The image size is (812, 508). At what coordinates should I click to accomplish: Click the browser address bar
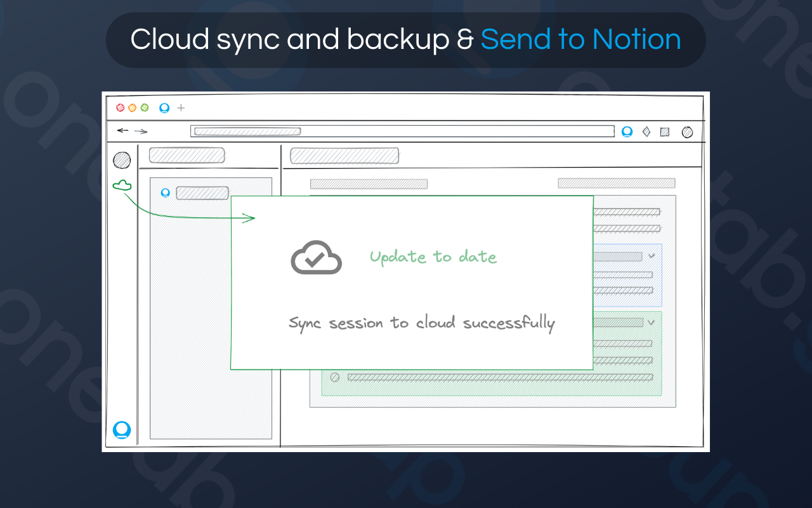(402, 131)
